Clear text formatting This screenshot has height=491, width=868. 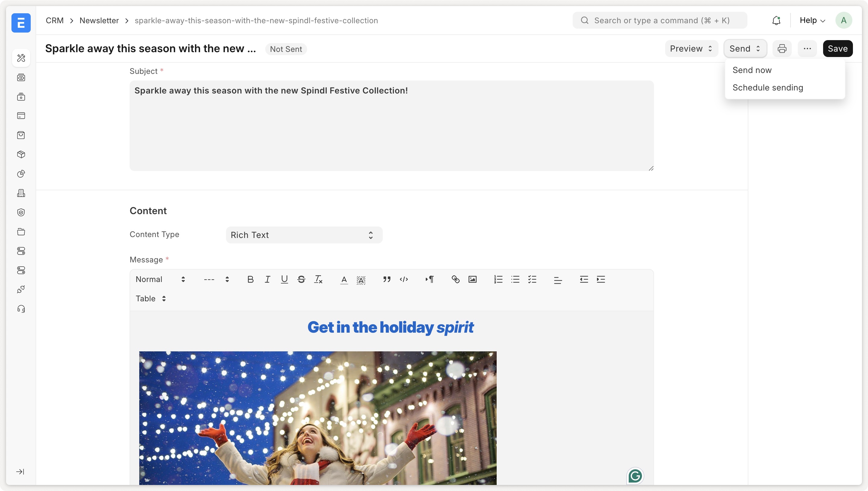(319, 279)
